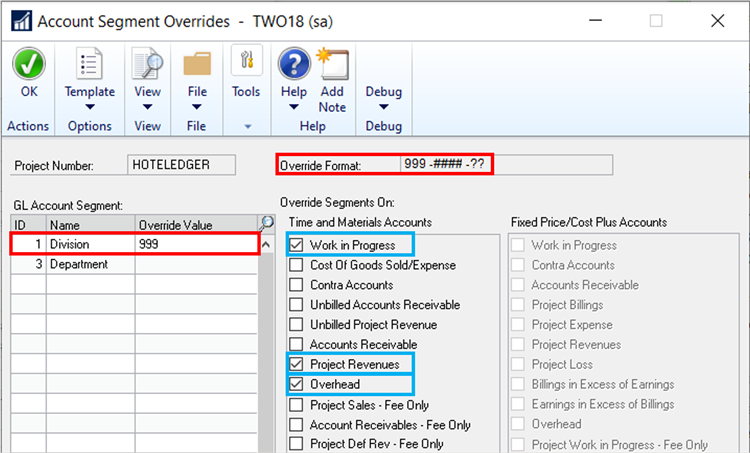
Task: Check Account Receivables - Fee Only
Action: (296, 424)
